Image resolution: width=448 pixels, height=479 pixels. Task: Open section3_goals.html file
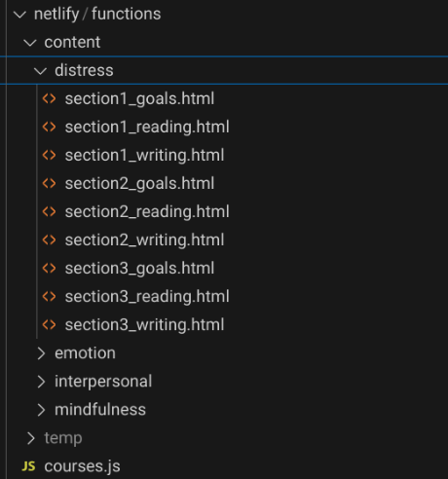[224, 269]
